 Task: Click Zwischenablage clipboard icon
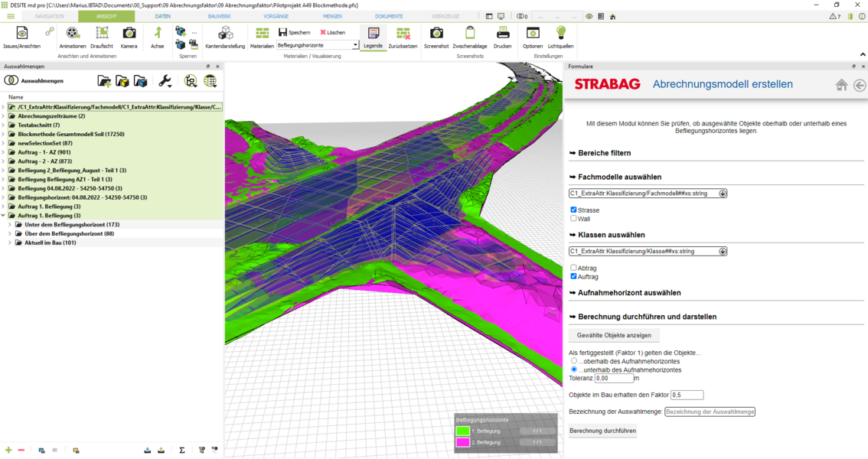470,34
